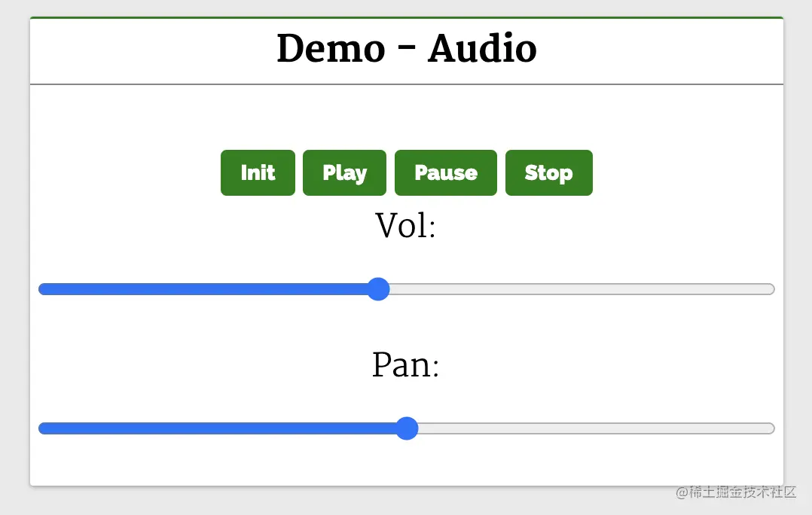
Task: Stop the audio playback
Action: [548, 173]
